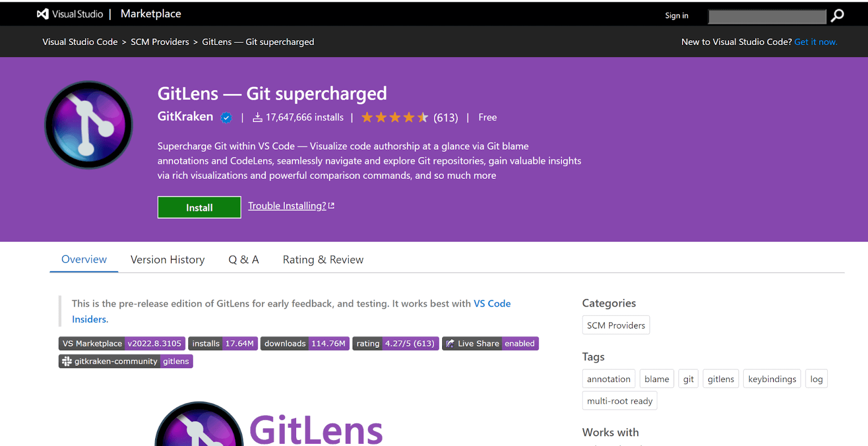
Task: Select the keybindings tag
Action: [772, 379]
